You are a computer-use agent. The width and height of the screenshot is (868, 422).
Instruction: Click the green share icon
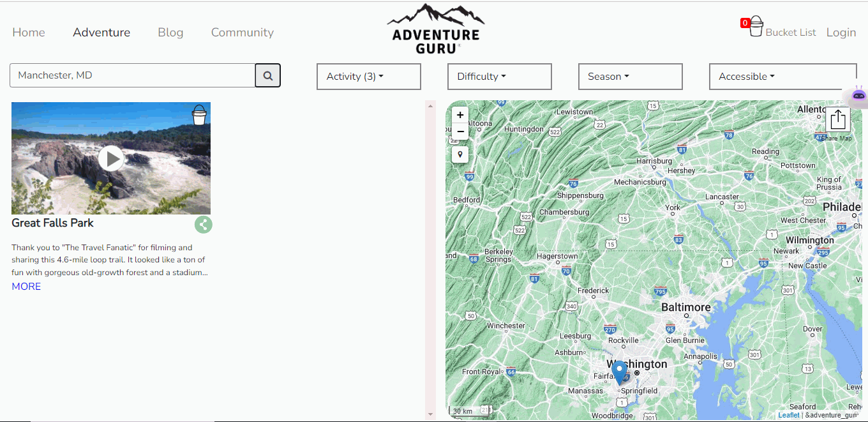click(x=204, y=225)
